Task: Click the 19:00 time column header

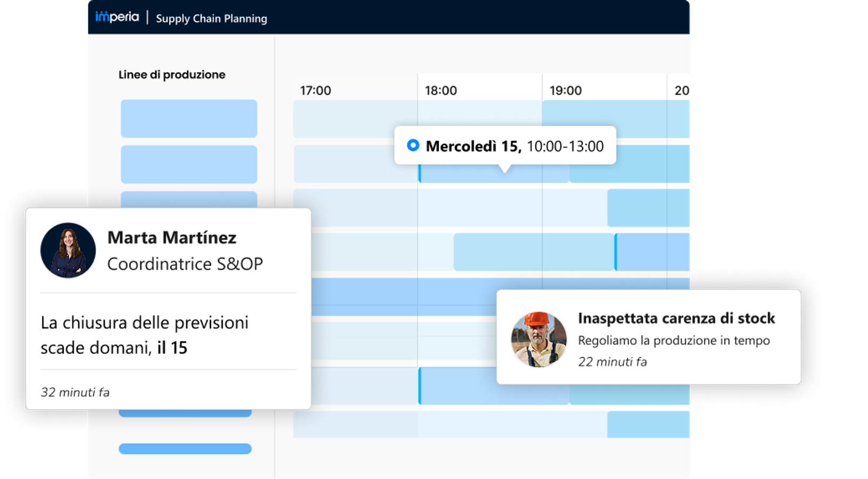Action: point(565,90)
